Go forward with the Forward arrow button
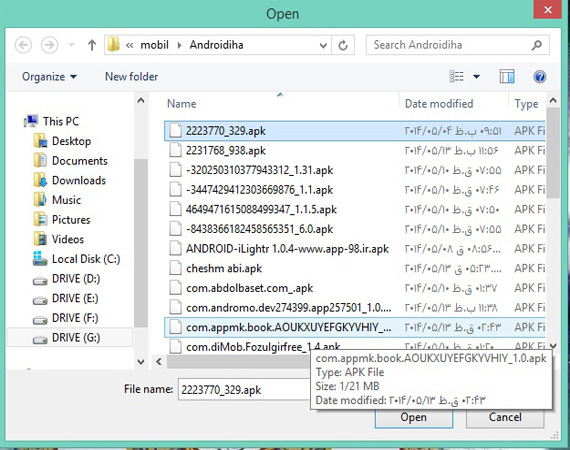This screenshot has height=450, width=570. click(49, 45)
